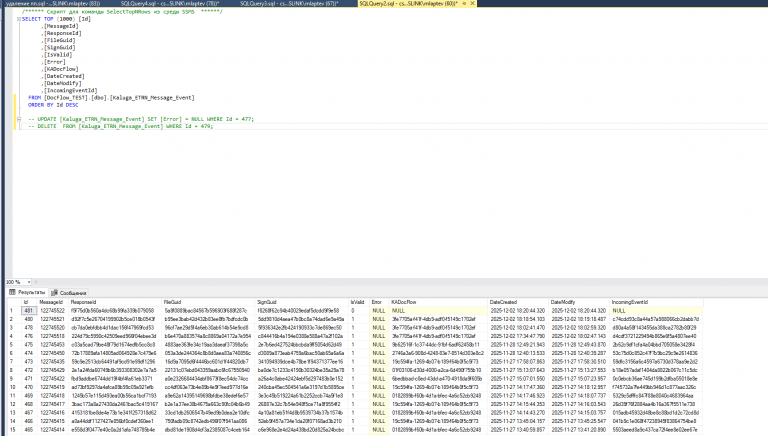Select MessageId cell 122745520
The height and width of the screenshot is (436, 768).
(x=52, y=328)
